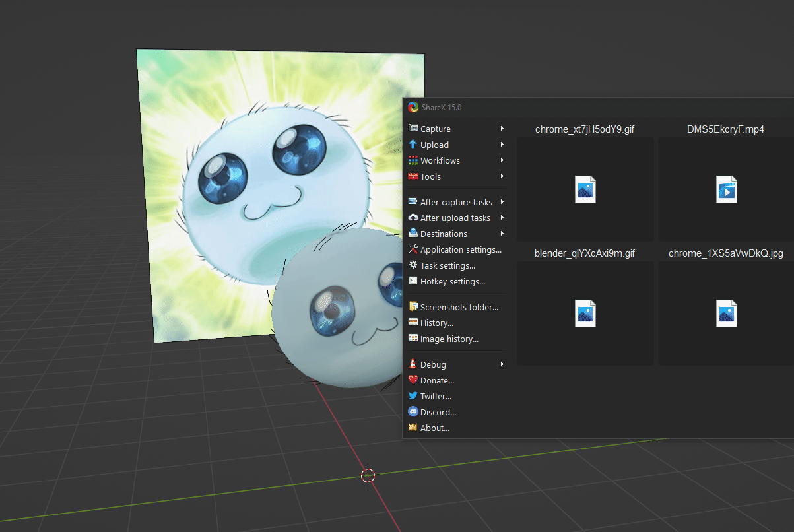
Task: Select the blender_qlYXcAxi9m.gif thumbnail
Action: (x=585, y=314)
